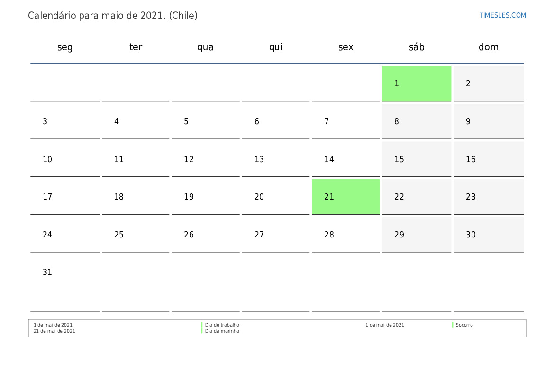Click the 'seg' weekday column header

coord(65,47)
